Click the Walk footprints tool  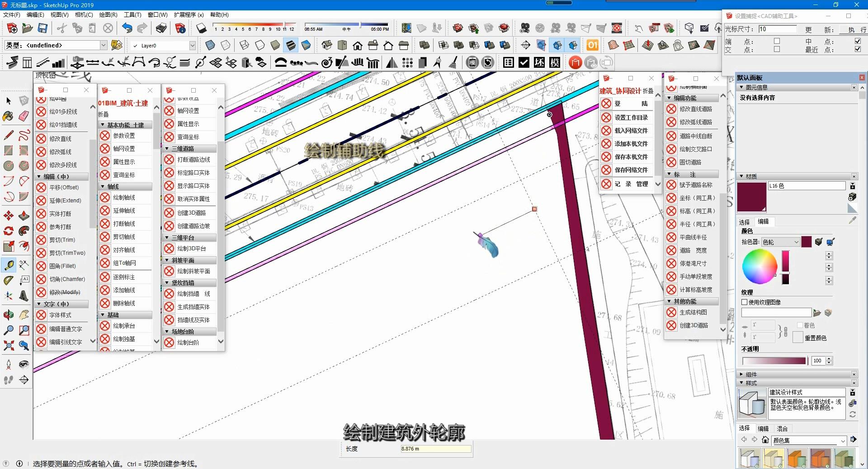[x=9, y=380]
